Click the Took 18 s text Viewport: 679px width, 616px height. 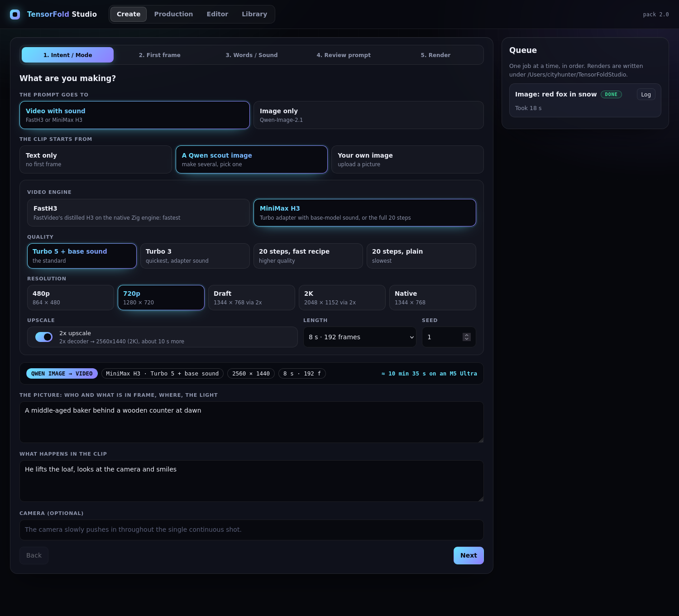pyautogui.click(x=528, y=108)
